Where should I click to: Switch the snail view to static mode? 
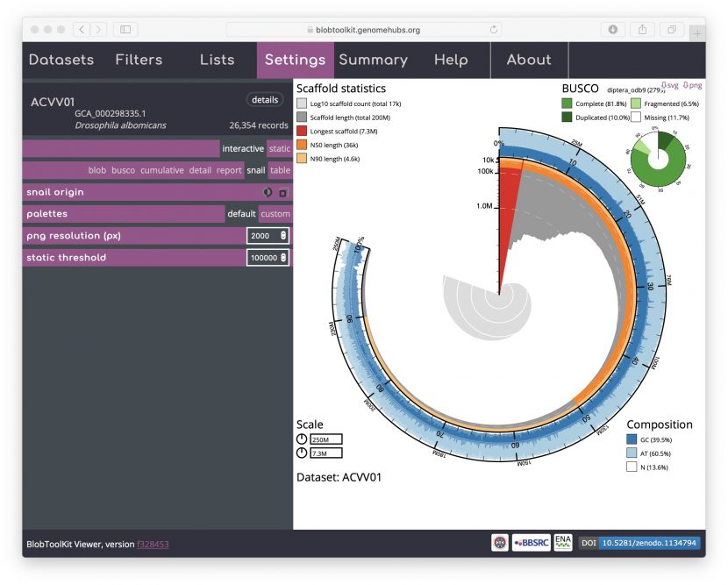pyautogui.click(x=279, y=148)
